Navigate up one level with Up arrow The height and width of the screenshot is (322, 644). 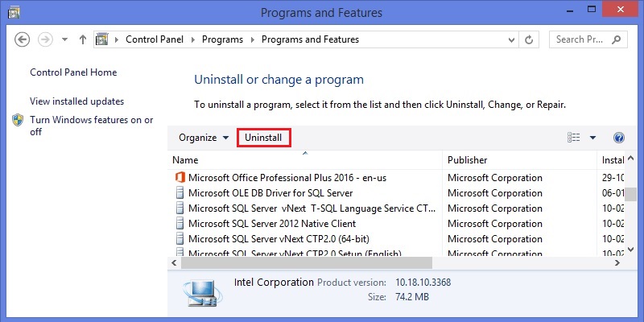83,39
